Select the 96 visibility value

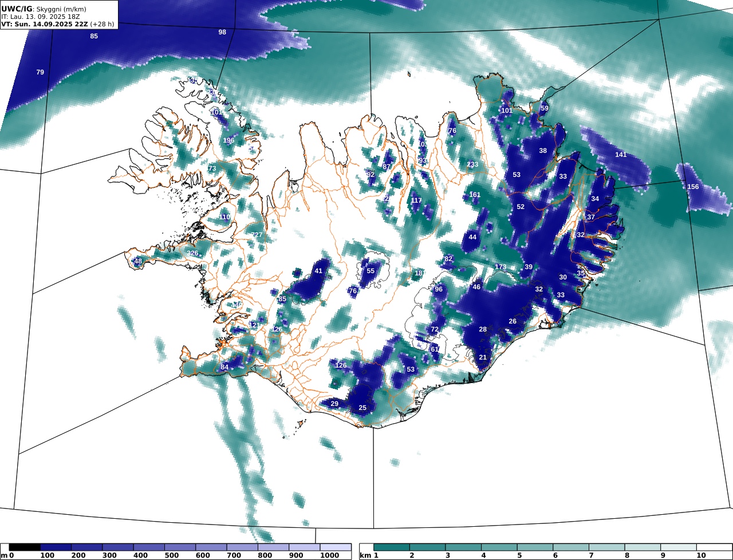[x=439, y=289]
